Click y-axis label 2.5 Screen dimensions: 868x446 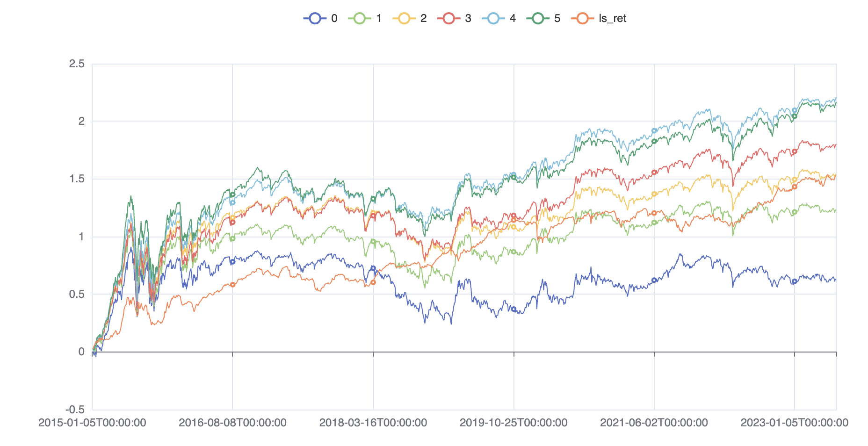(x=77, y=64)
